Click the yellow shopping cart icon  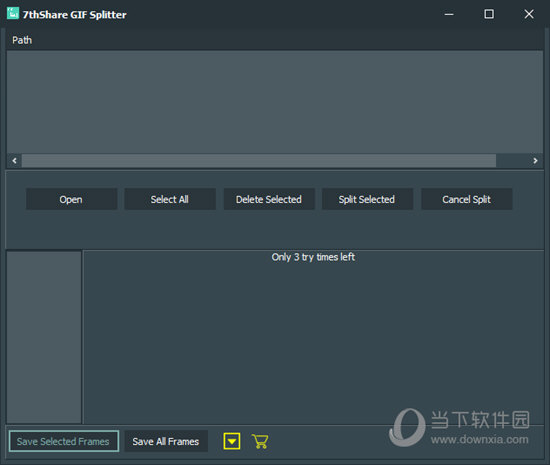point(260,441)
